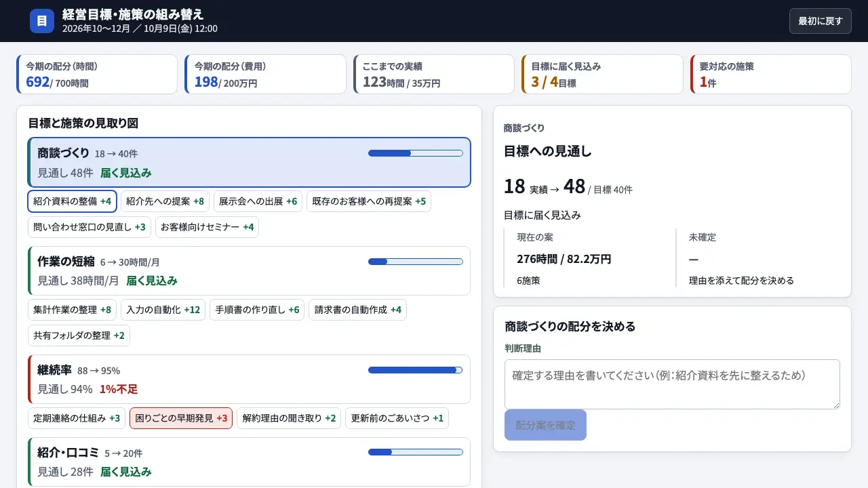Click the 未確定 option in forecast panel
The width and height of the screenshot is (868, 488).
[758, 258]
